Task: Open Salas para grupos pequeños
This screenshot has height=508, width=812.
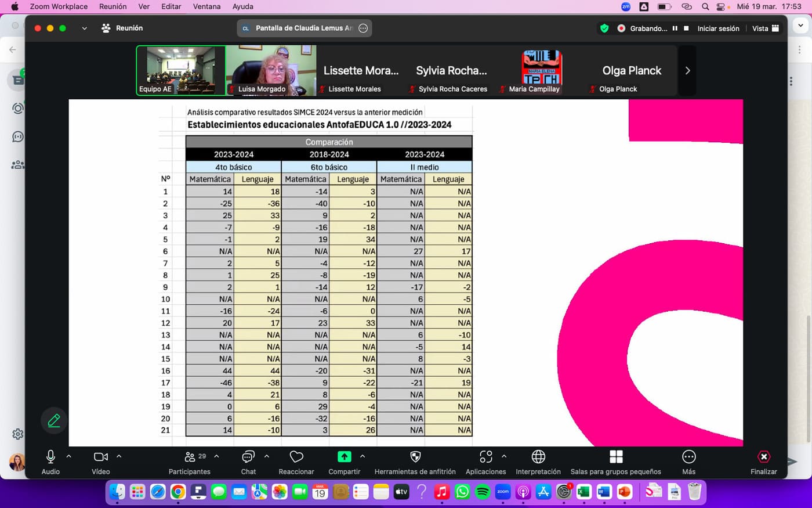Action: pyautogui.click(x=616, y=462)
